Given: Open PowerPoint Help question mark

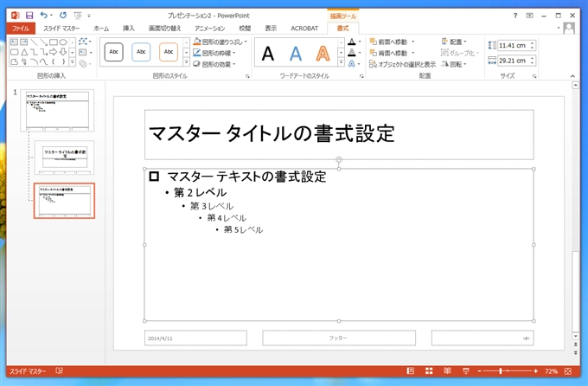Looking at the screenshot, I should [515, 16].
